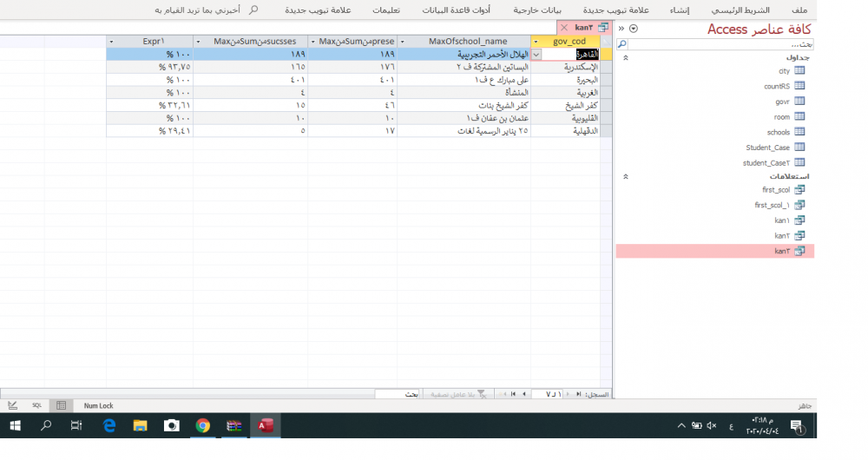868x460 pixels.
Task: Open WinRAR from taskbar
Action: point(233,425)
